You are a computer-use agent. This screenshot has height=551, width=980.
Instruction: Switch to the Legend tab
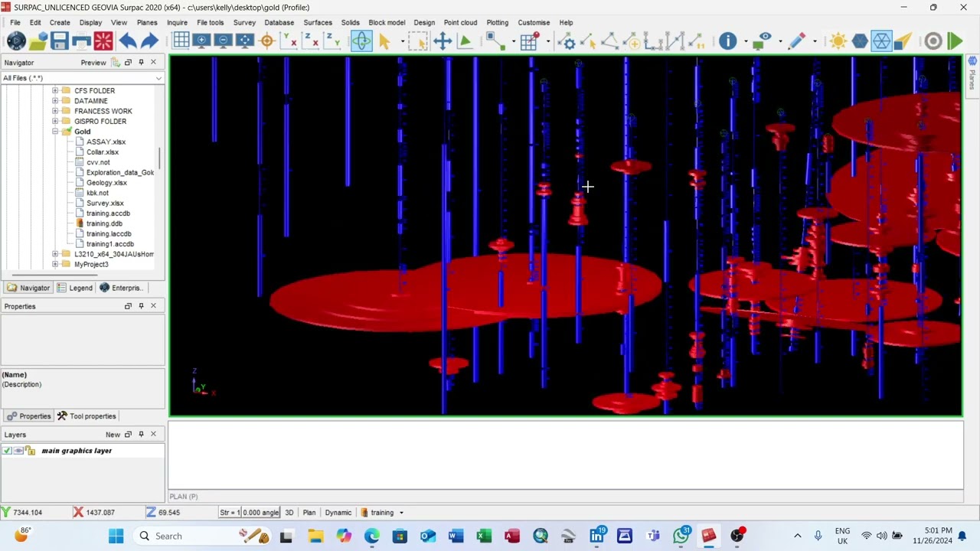click(x=74, y=288)
